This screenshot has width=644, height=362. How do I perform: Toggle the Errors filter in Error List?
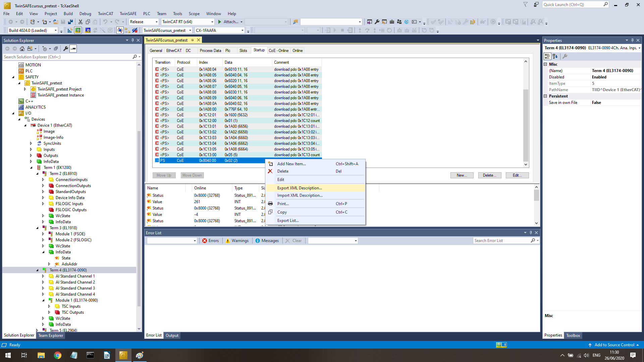coord(210,241)
